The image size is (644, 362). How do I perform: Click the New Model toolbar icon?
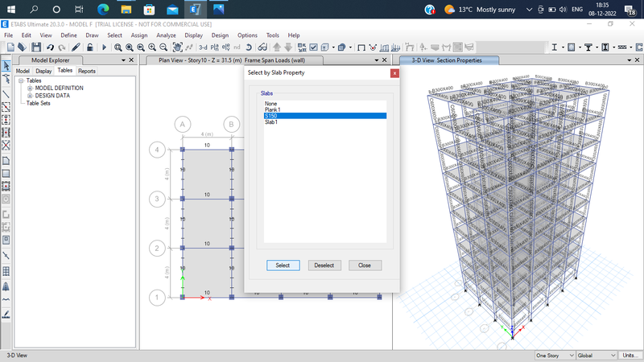click(x=10, y=47)
